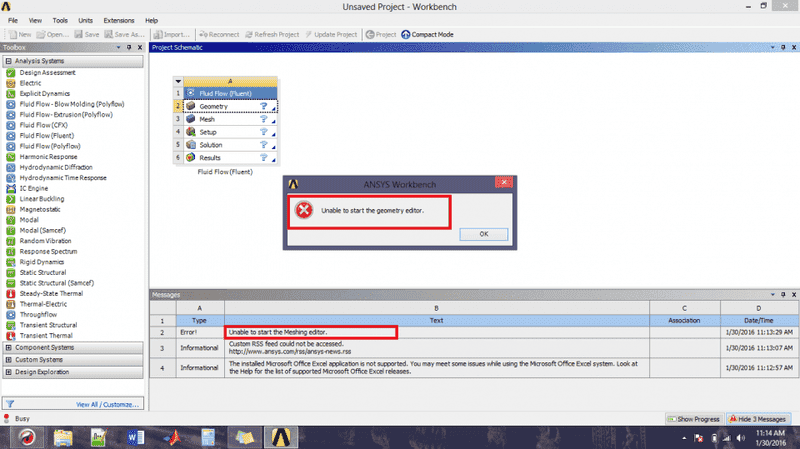The height and width of the screenshot is (449, 800).
Task: Select Modal (Samcef) in Toolbox
Action: click(x=43, y=231)
